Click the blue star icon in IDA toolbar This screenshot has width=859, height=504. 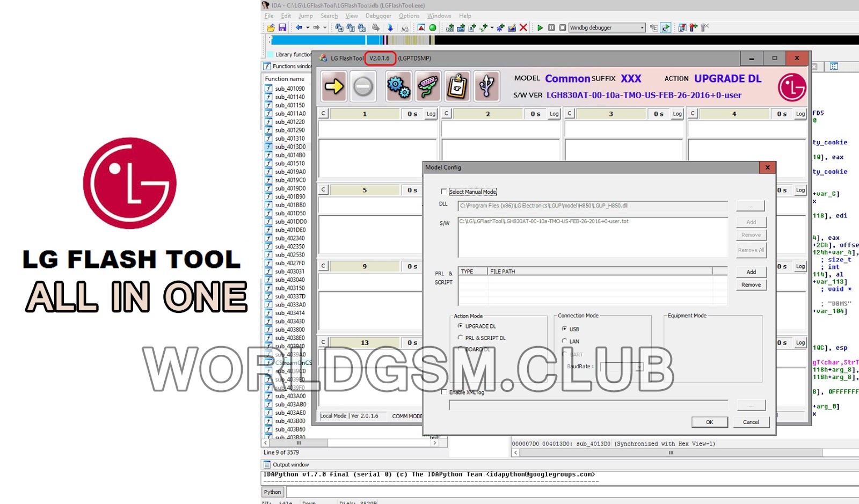point(500,27)
